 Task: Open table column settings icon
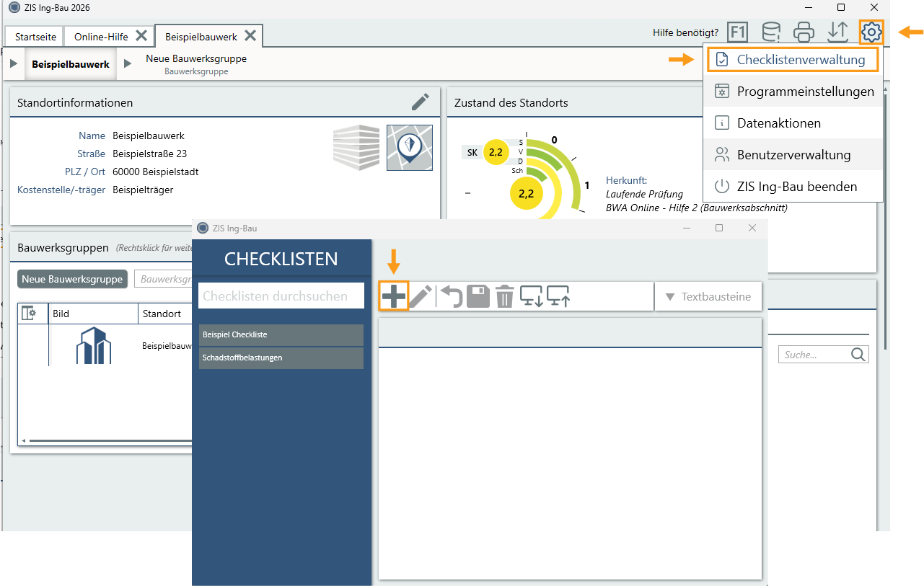click(x=29, y=313)
